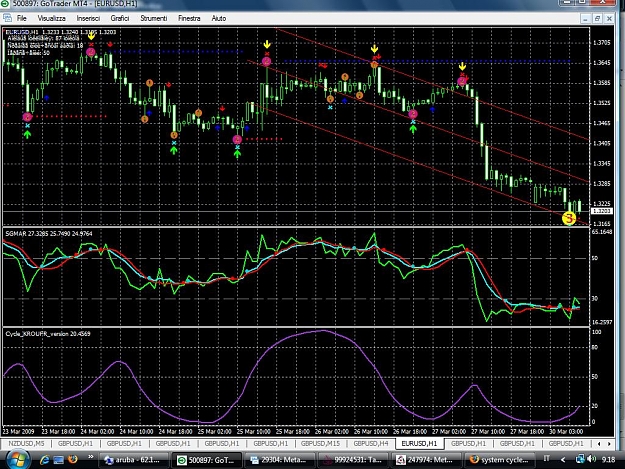This screenshot has height=469, width=625.
Task: Click time axis label 25 Mar 10:00
Action: coord(254,431)
